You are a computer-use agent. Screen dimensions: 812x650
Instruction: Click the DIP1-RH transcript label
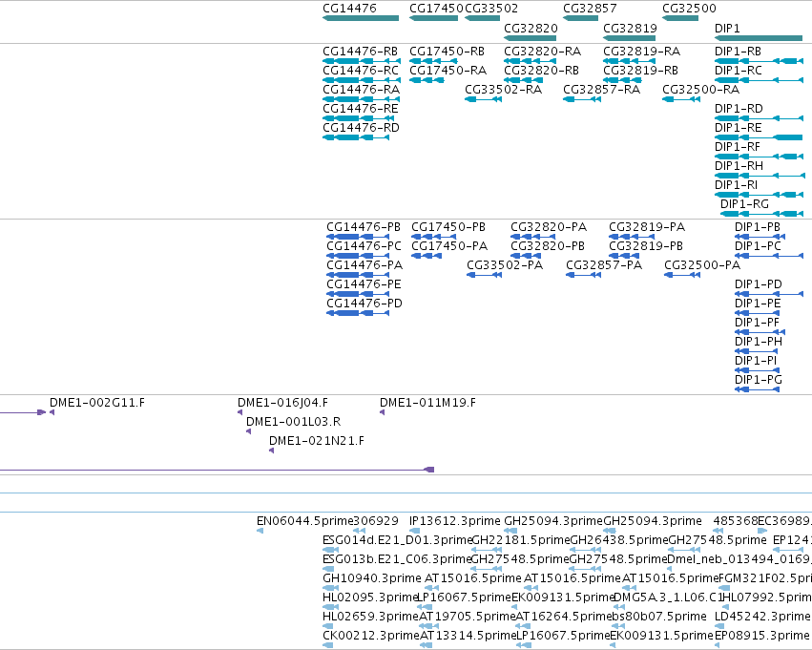coord(739,166)
